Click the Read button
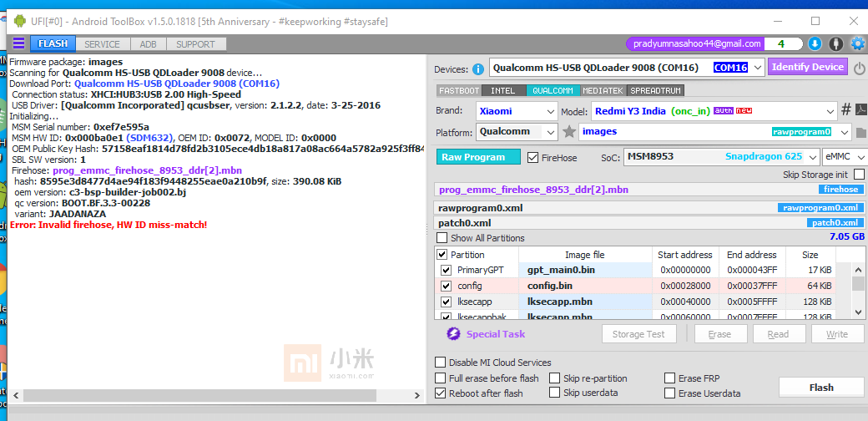Screen dimensions: 868x421 779,334
